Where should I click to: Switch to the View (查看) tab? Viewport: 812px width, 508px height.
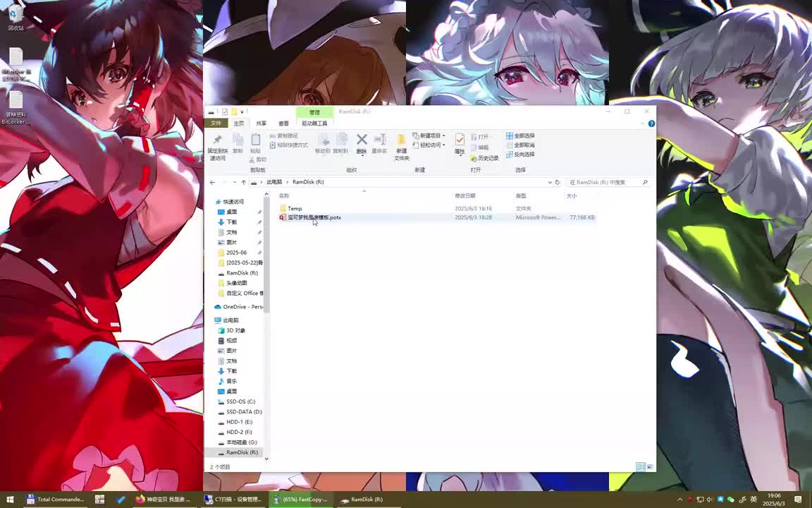coord(284,123)
